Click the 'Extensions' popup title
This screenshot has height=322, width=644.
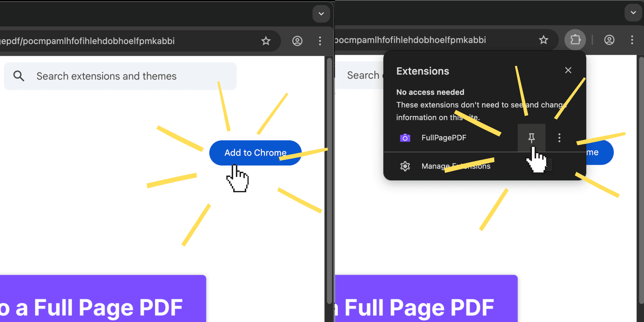coord(423,71)
